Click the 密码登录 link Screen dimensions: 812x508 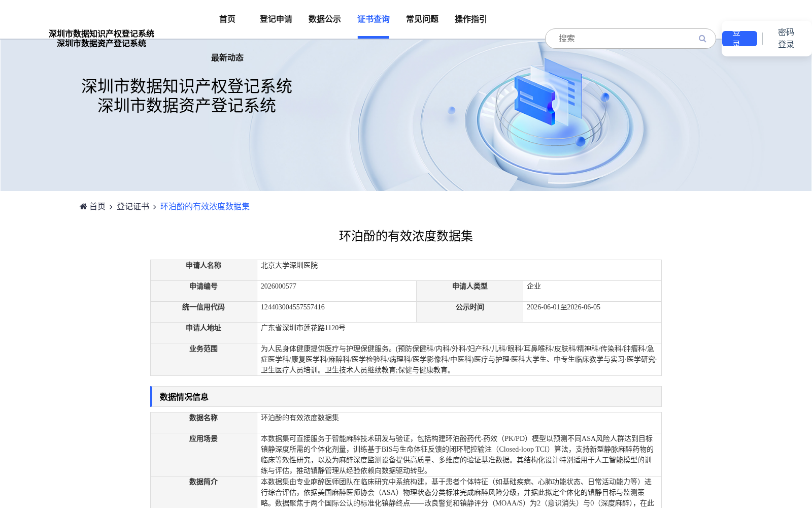click(786, 39)
